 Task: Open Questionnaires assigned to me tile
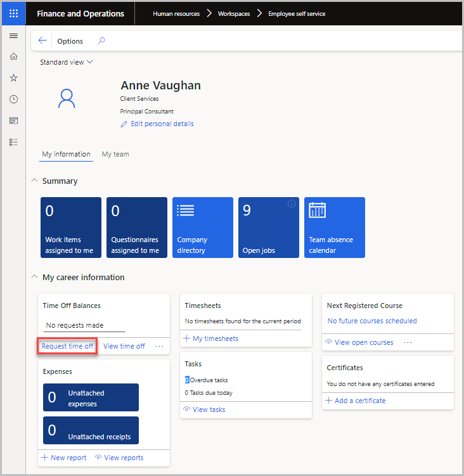137,228
